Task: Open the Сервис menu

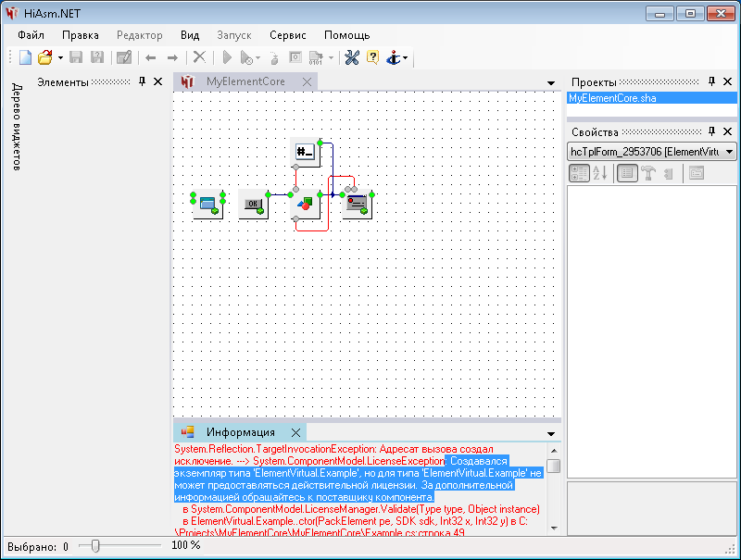Action: (x=287, y=35)
